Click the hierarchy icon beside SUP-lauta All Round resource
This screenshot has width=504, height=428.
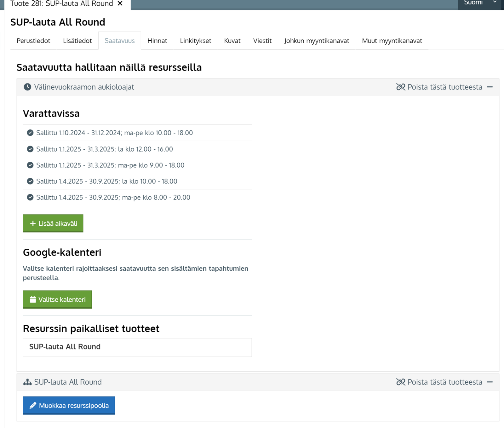click(x=27, y=382)
